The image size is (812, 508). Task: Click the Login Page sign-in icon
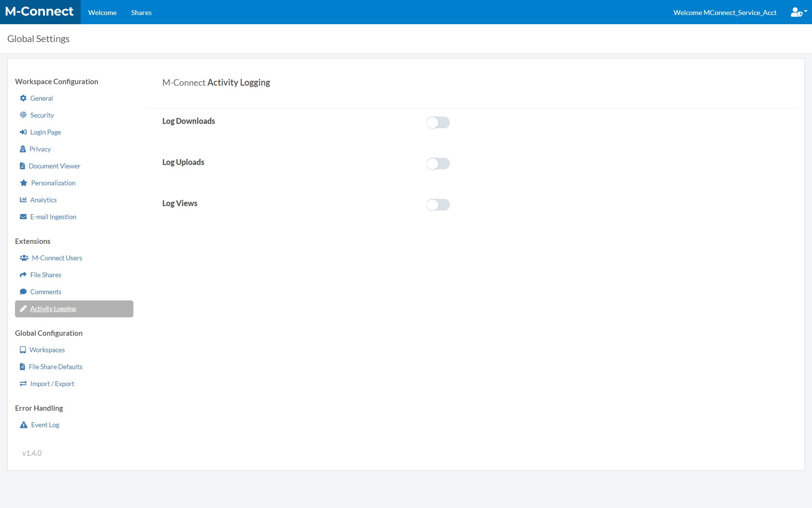tap(23, 132)
